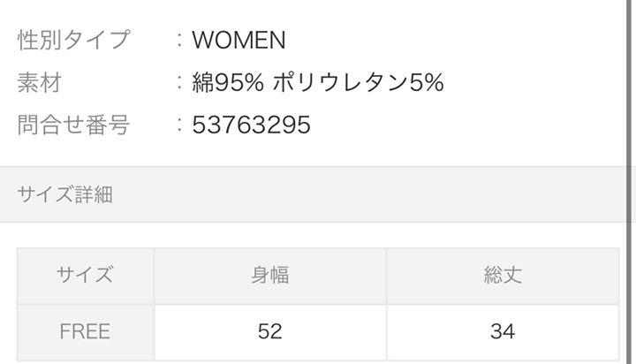The height and width of the screenshot is (364, 636).
Task: Click the 素材 material label
Action: [x=40, y=82]
